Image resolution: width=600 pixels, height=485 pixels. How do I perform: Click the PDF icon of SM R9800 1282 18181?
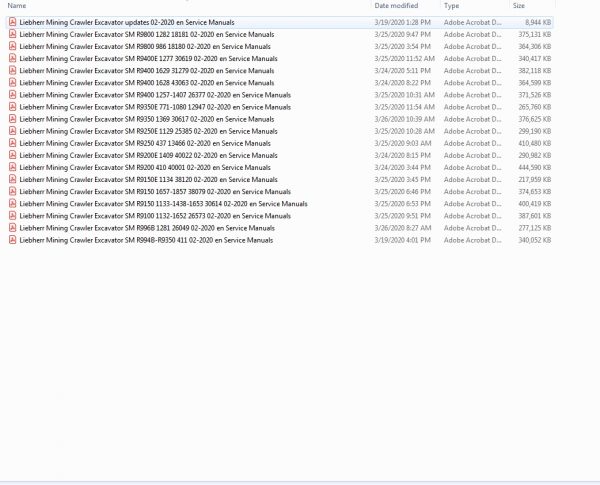point(13,34)
